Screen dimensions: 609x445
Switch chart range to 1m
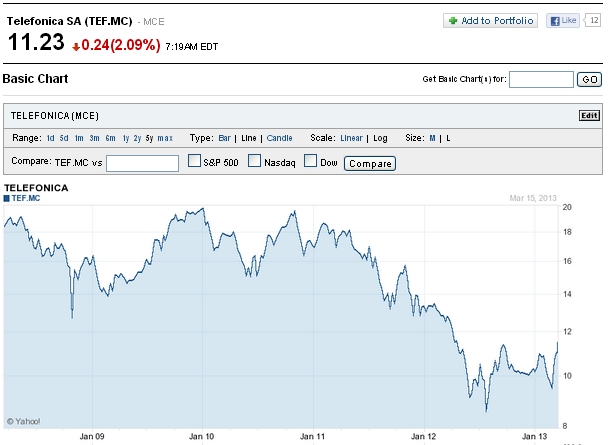(79, 138)
